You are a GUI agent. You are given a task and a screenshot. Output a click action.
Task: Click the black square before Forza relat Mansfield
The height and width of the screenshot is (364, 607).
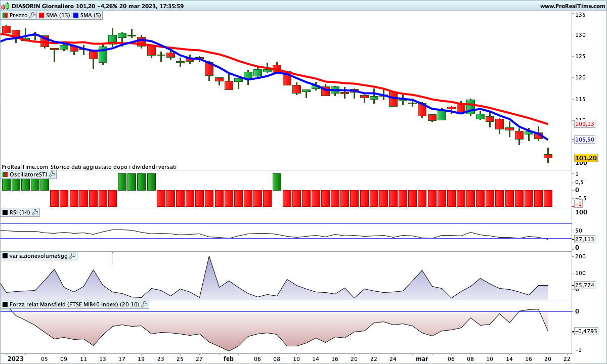pos(5,304)
